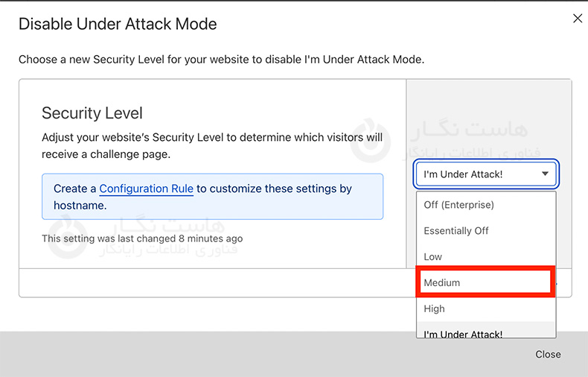Click the dropdown caret arrow
This screenshot has height=377, width=588.
[546, 174]
